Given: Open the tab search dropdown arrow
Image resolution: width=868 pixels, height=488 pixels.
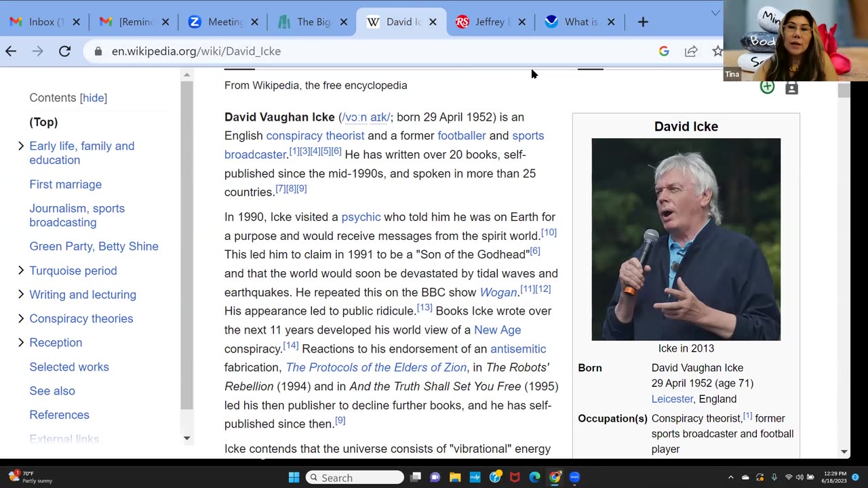Looking at the screenshot, I should click(x=715, y=13).
